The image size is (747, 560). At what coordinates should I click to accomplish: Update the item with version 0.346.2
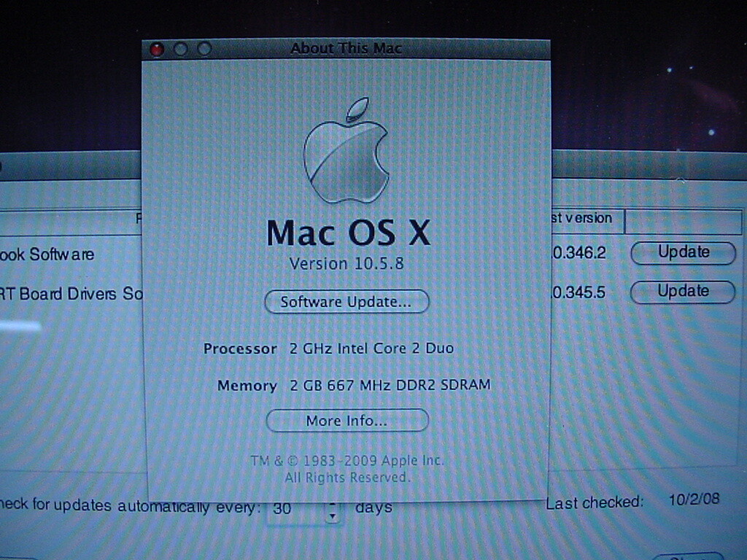click(x=683, y=252)
